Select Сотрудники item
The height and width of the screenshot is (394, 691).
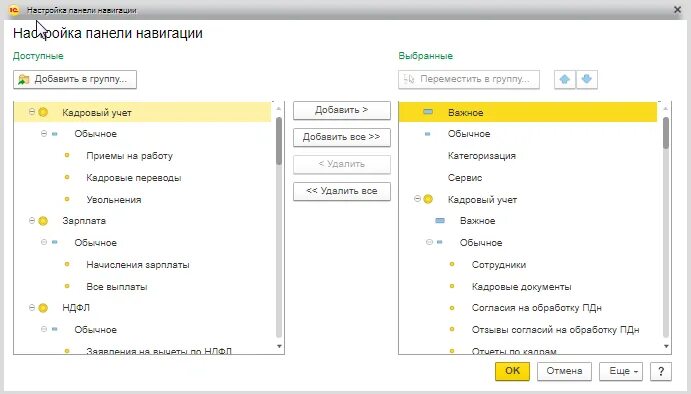click(499, 265)
